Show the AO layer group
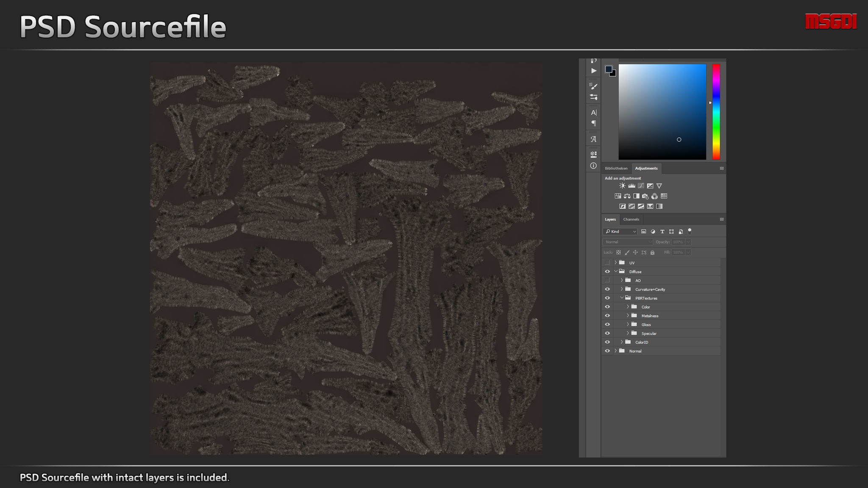 (607, 280)
